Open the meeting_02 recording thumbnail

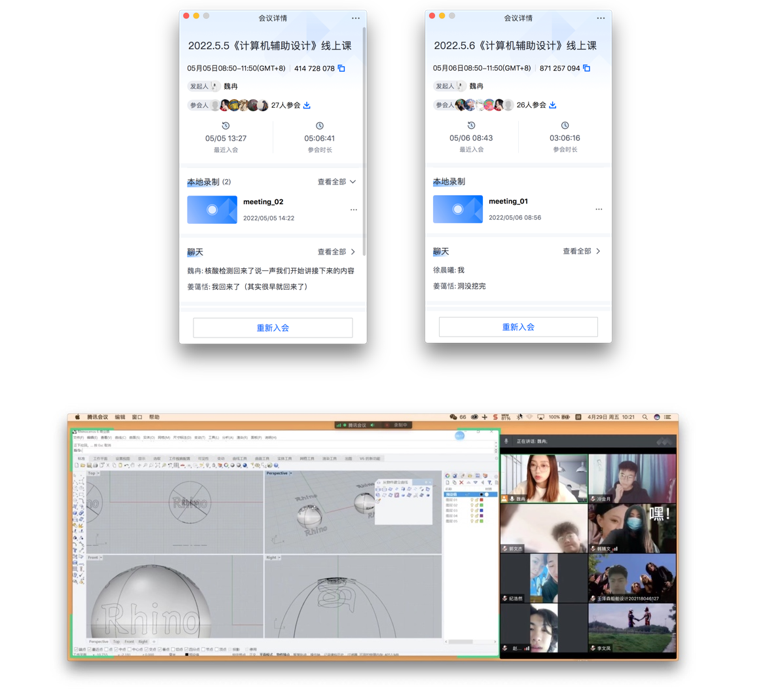212,209
